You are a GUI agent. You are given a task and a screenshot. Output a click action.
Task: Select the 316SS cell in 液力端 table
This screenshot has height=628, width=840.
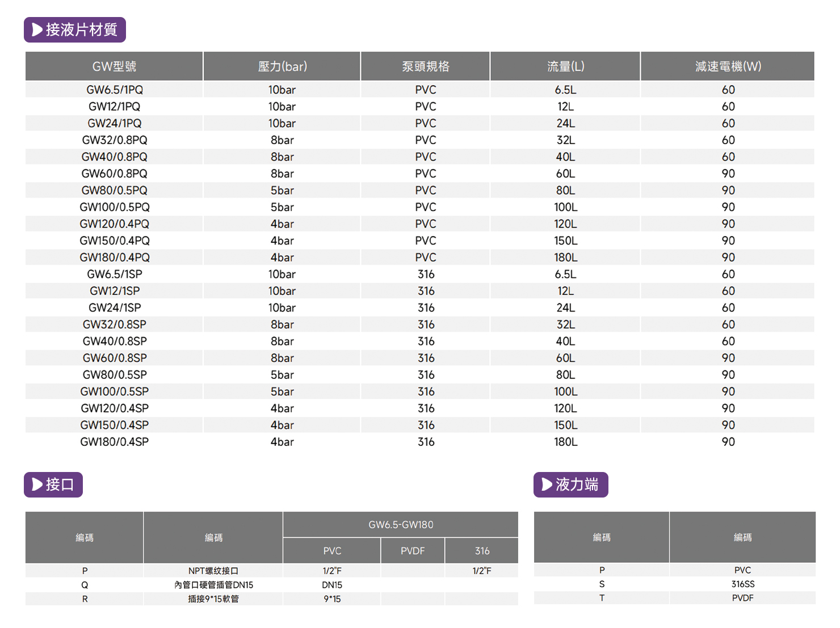pos(742,584)
